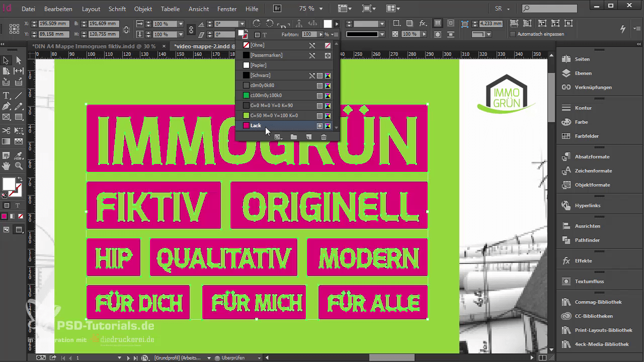Image resolution: width=644 pixels, height=362 pixels.
Task: Select the Eyedropper tool
Action: (x=19, y=155)
